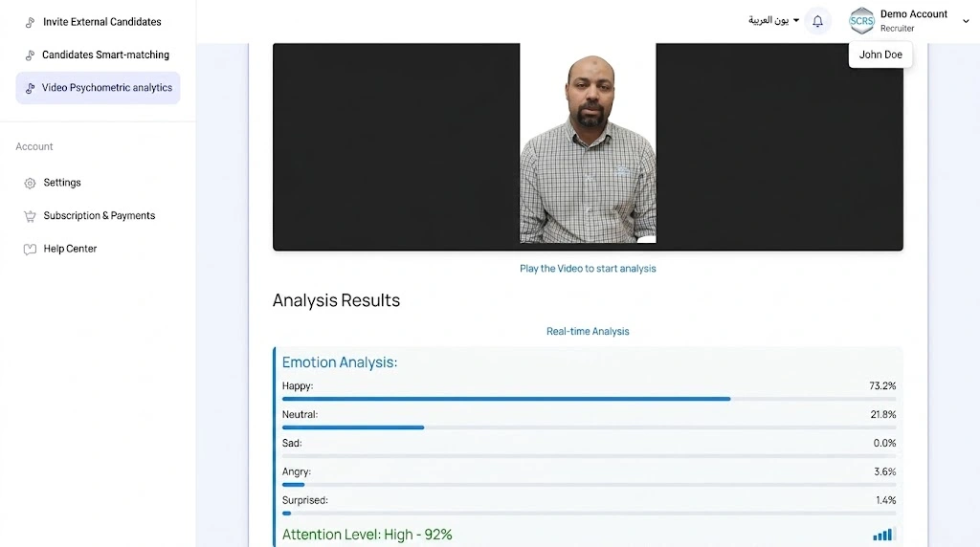Click the SCRS account logo

pyautogui.click(x=861, y=21)
